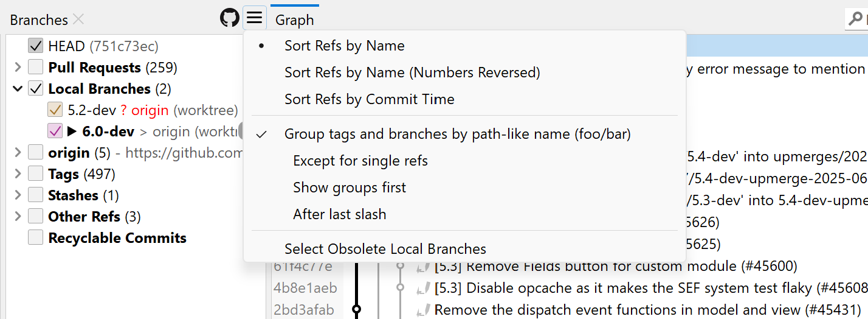The height and width of the screenshot is (319, 868).
Task: Switch to the Graph tab
Action: tap(295, 19)
